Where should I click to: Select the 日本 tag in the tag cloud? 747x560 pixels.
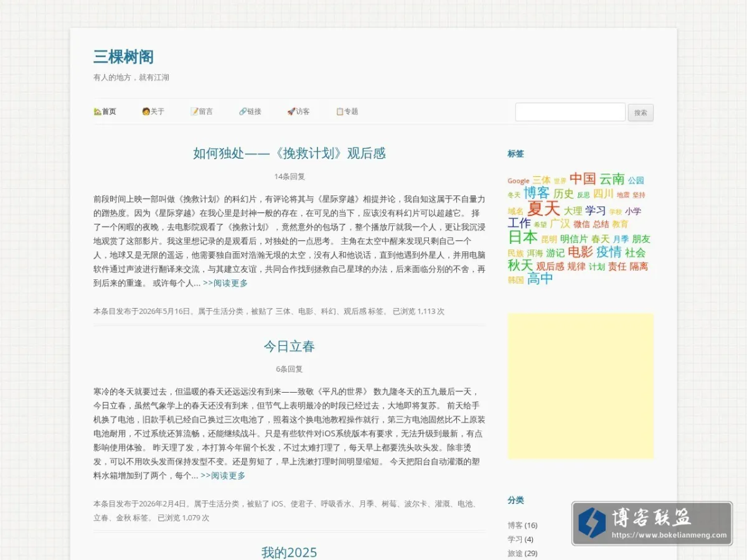(523, 237)
